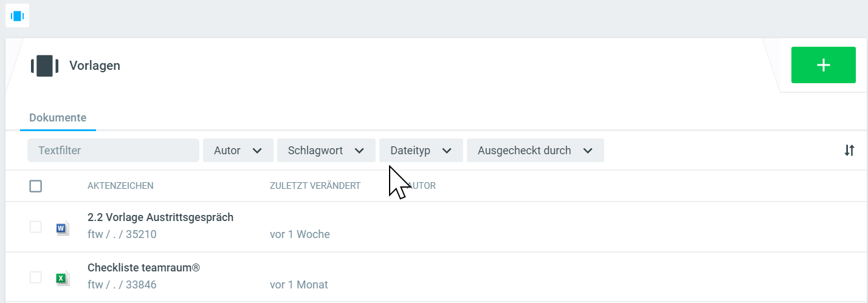
Task: Open the Checkliste teamraum® document
Action: click(143, 268)
